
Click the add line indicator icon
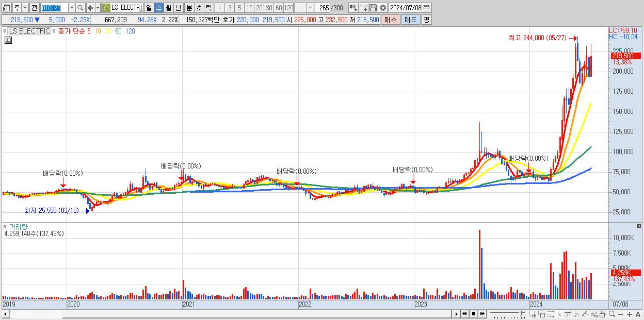363,8
